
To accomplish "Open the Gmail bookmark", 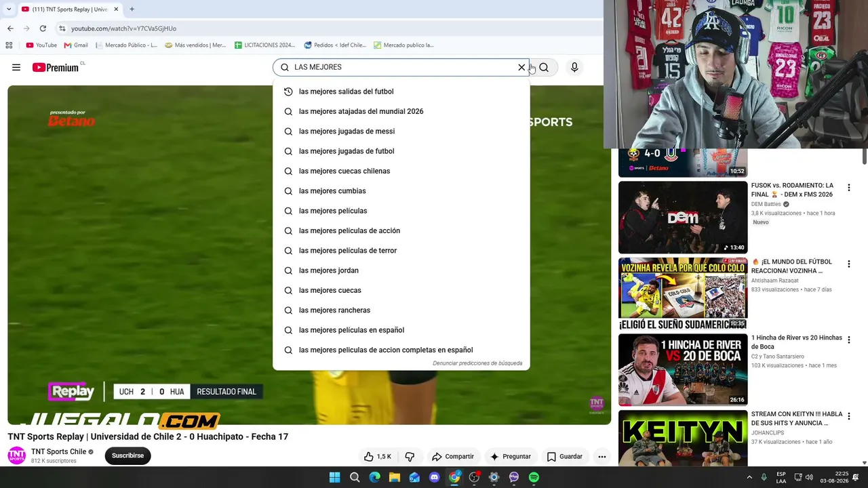I will pyautogui.click(x=76, y=45).
